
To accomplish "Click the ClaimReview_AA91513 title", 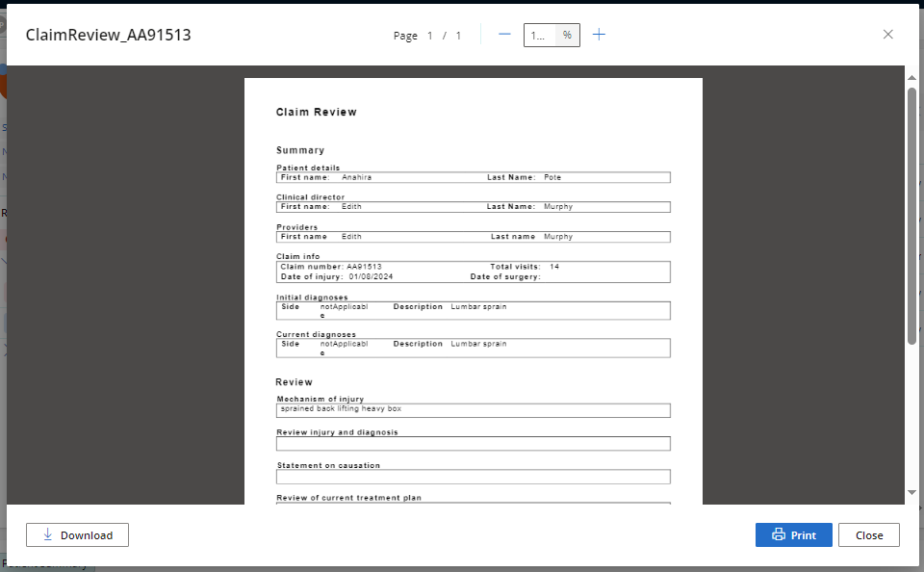I will point(109,35).
